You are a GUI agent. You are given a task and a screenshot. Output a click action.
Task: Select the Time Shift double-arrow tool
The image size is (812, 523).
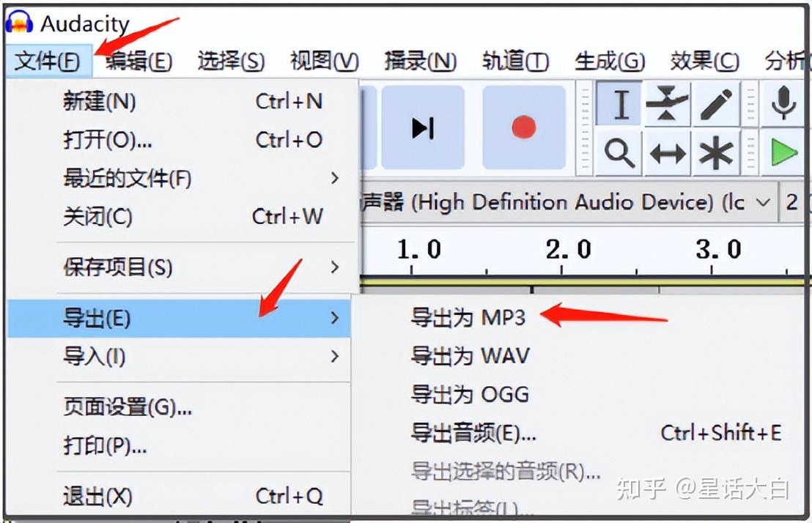666,153
